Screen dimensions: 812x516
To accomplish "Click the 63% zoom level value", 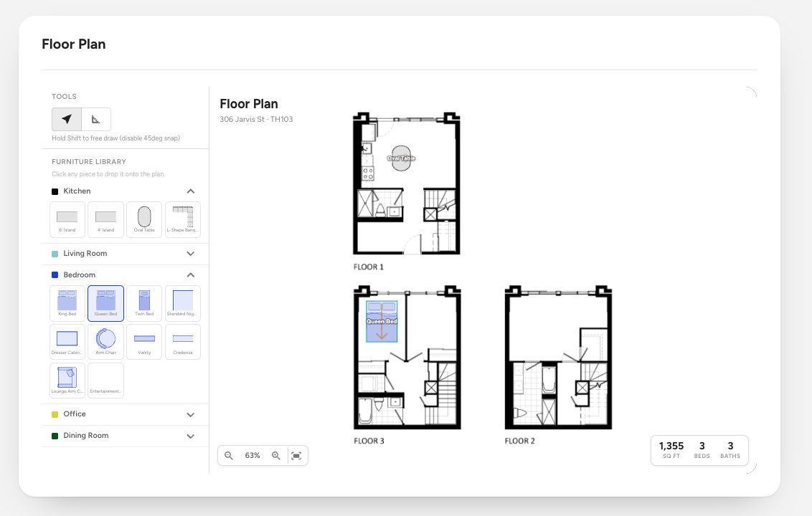I will [x=252, y=456].
